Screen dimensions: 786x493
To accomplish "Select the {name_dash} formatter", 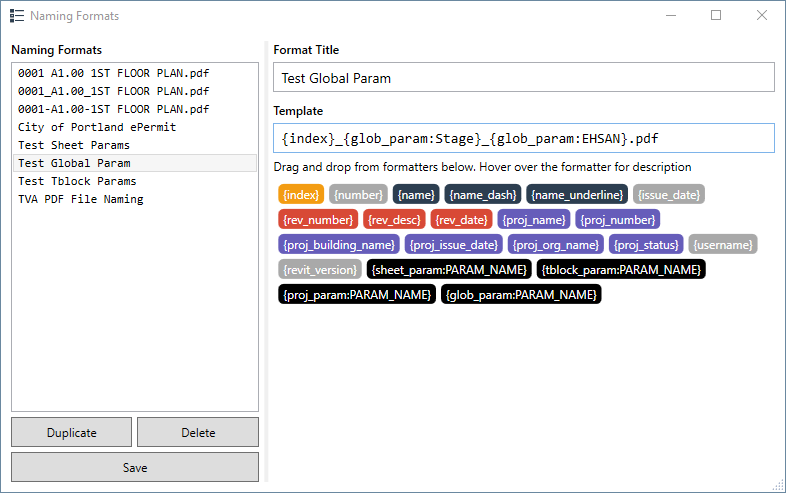I will pyautogui.click(x=483, y=195).
